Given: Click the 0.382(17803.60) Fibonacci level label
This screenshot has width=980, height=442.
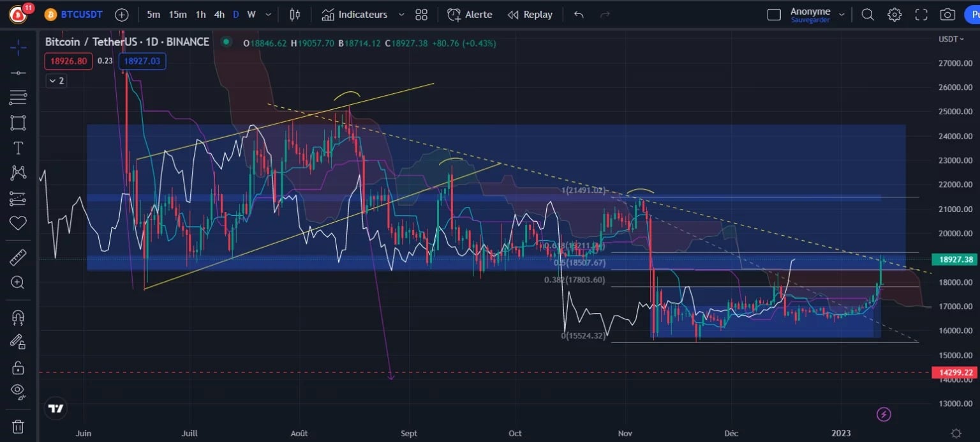Looking at the screenshot, I should coord(574,280).
